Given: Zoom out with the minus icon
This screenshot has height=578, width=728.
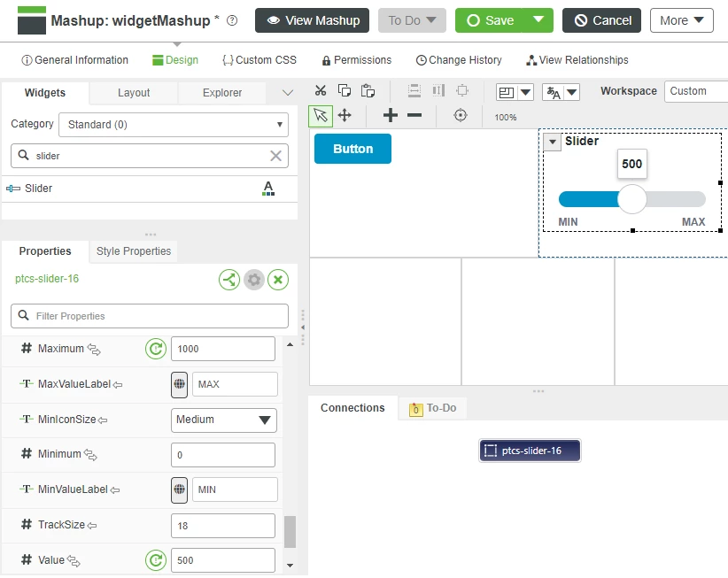Looking at the screenshot, I should pos(414,115).
